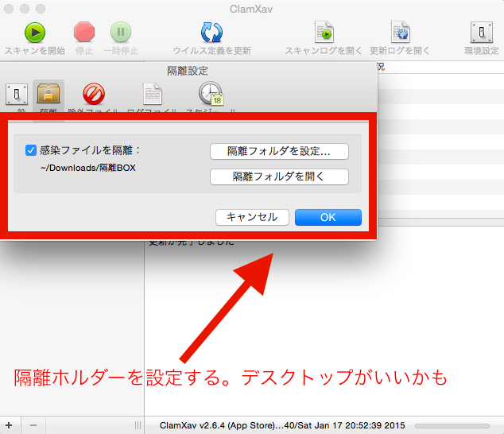Click the bottom progress bar
This screenshot has width=504, height=434.
coord(452,425)
